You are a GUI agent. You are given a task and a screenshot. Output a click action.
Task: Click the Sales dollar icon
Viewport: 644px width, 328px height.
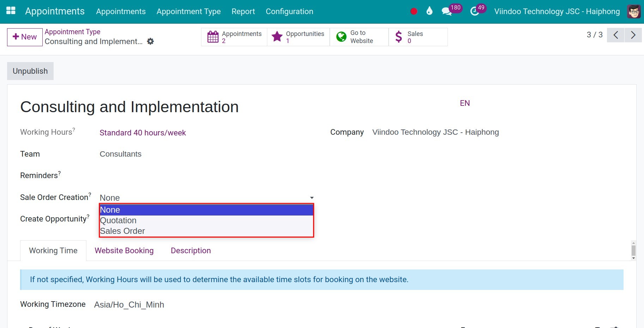coord(399,37)
